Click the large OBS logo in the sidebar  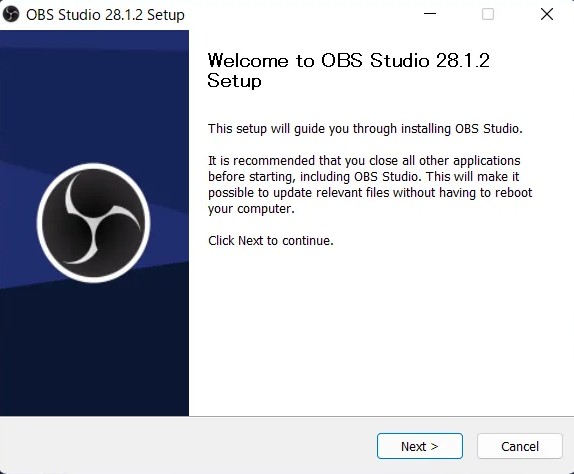94,223
